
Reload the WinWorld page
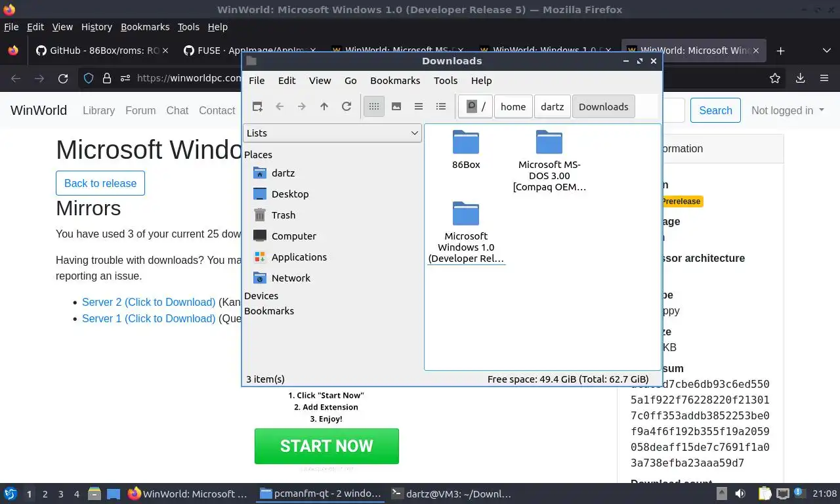[x=63, y=78]
